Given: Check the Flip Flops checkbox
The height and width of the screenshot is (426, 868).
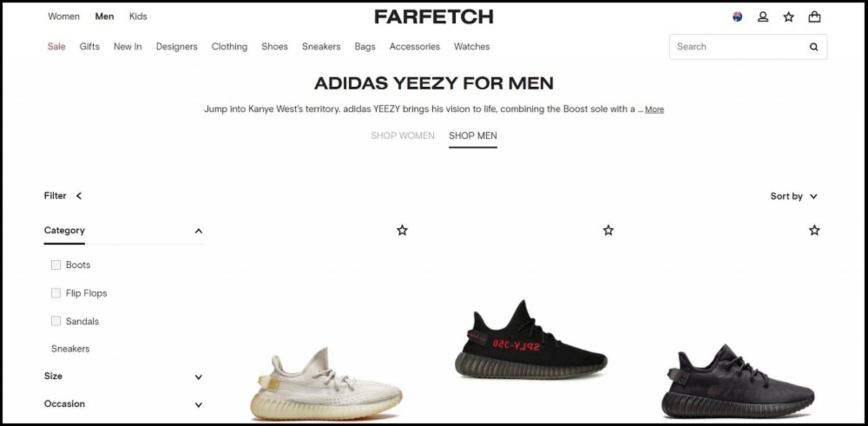Looking at the screenshot, I should click(x=56, y=293).
